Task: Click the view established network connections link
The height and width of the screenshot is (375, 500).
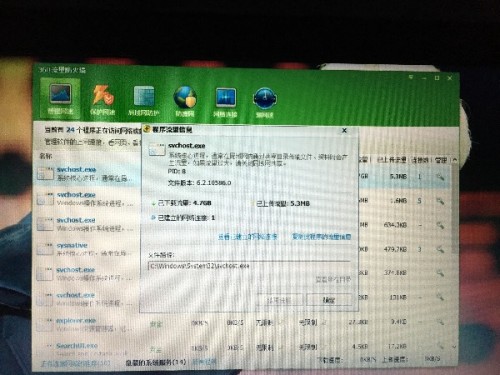Action: pos(248,237)
